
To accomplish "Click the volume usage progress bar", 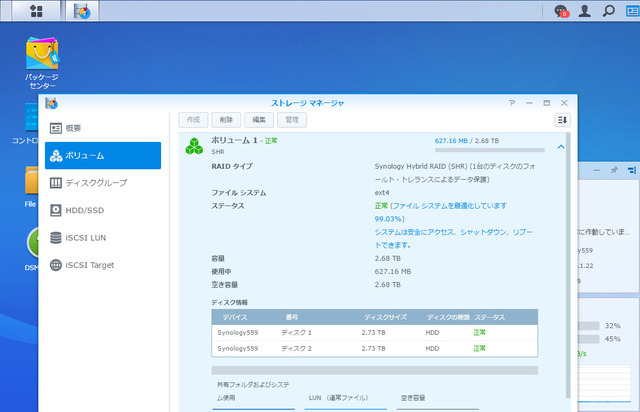I will tap(490, 150).
